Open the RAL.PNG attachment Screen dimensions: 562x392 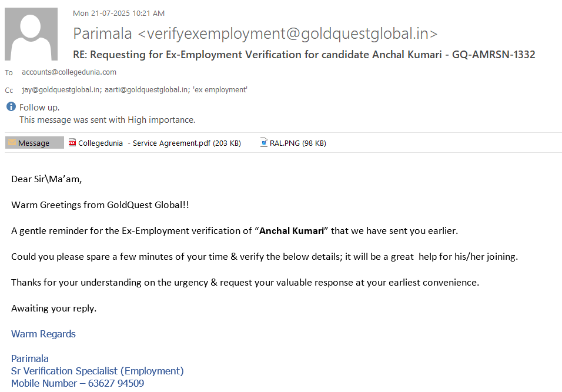[x=297, y=143]
